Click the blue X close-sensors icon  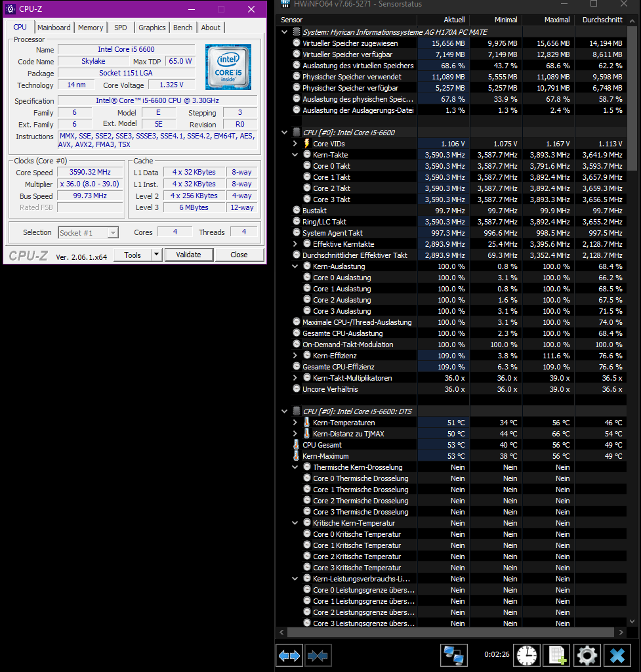pos(617,656)
